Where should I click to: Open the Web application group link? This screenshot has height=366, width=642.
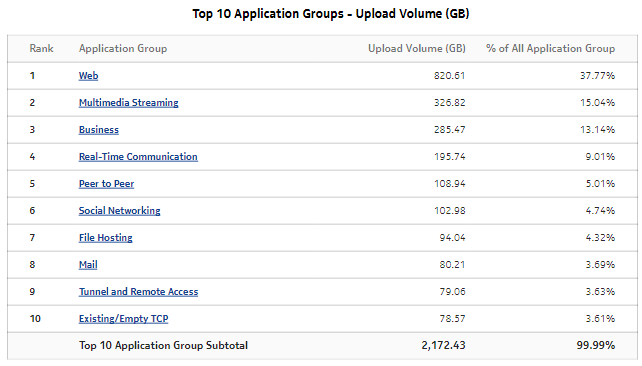[x=88, y=76]
